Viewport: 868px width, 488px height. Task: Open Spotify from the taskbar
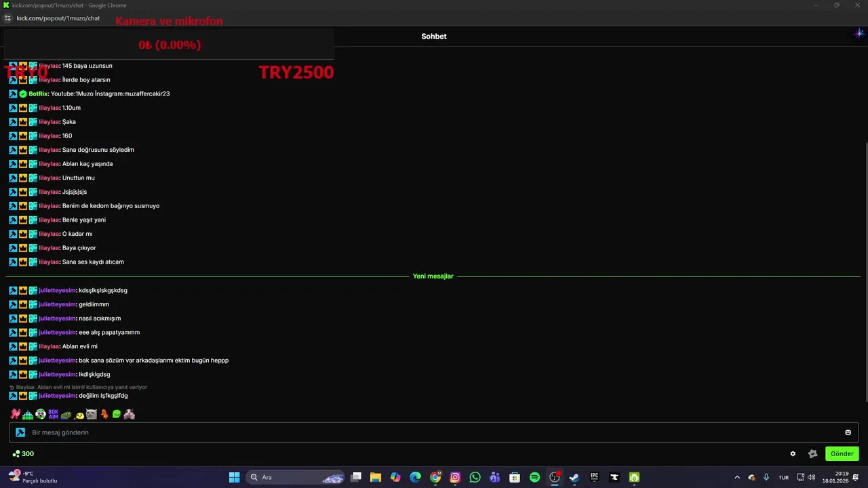(534, 477)
